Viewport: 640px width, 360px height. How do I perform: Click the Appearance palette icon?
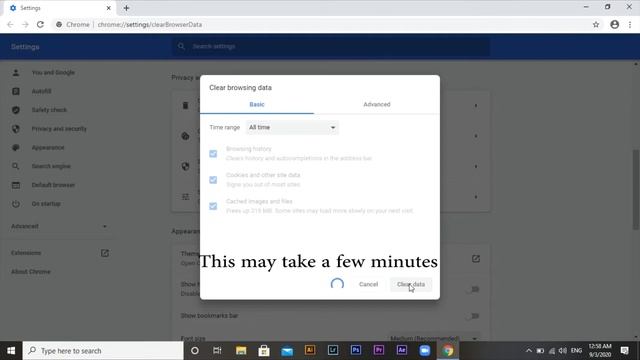click(x=16, y=147)
